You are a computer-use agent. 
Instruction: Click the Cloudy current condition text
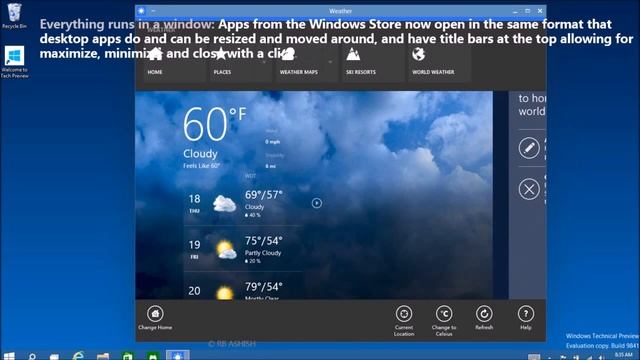[200, 154]
